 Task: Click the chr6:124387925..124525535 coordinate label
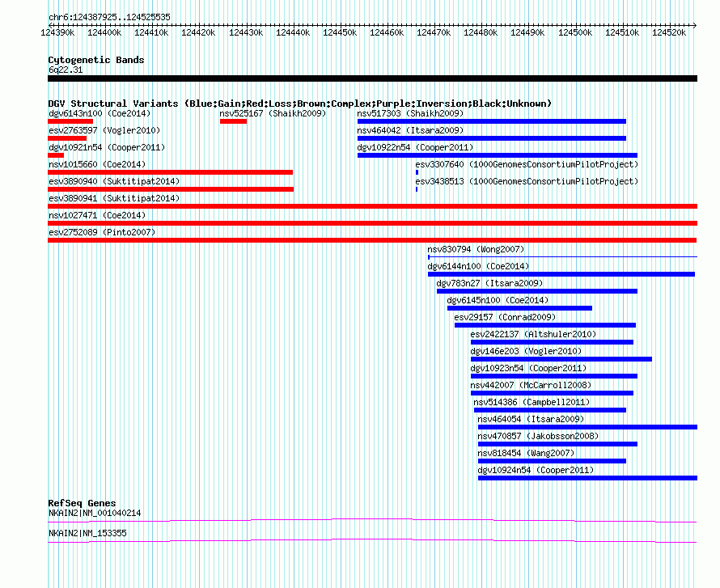point(109,18)
